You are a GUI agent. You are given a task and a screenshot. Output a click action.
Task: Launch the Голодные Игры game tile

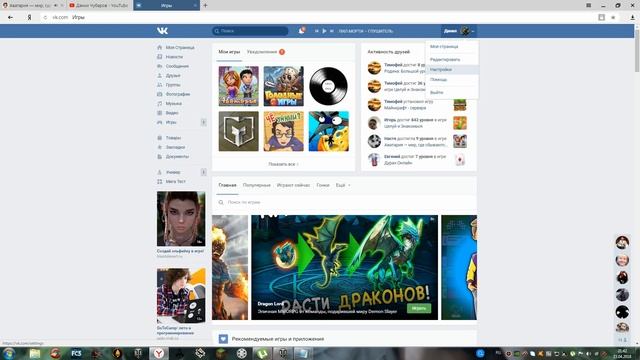tap(284, 86)
